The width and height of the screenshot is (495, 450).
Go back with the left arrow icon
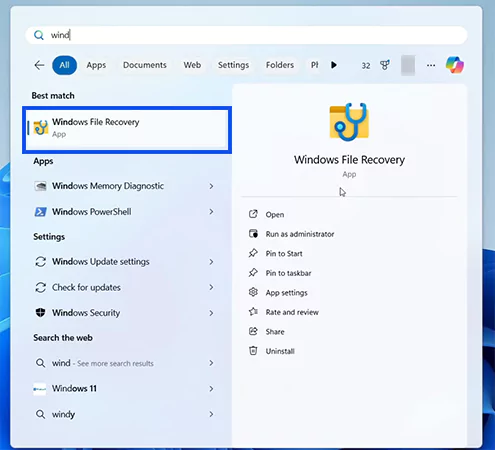39,65
